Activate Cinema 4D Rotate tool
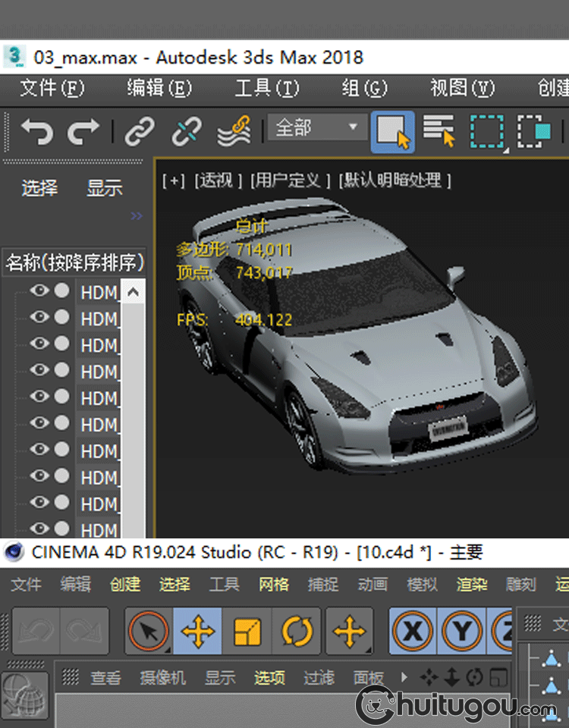The image size is (569, 728). (297, 632)
